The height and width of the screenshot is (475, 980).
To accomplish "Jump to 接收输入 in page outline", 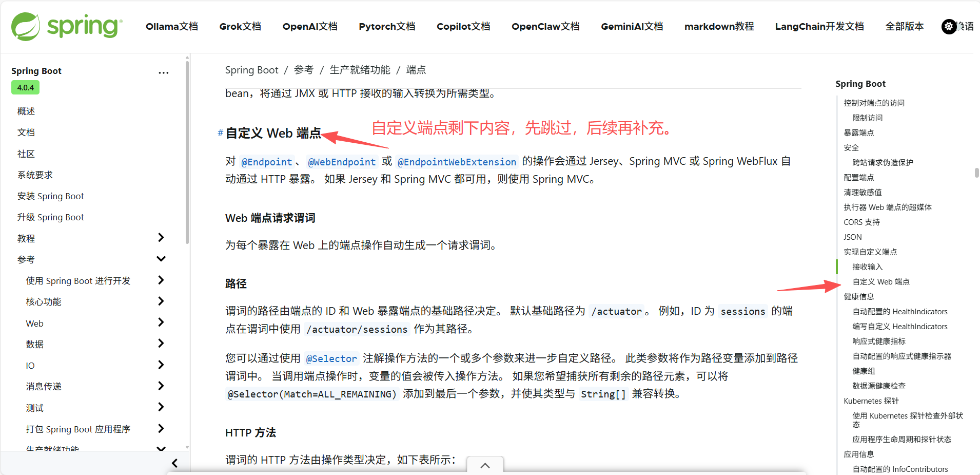I will click(x=867, y=267).
